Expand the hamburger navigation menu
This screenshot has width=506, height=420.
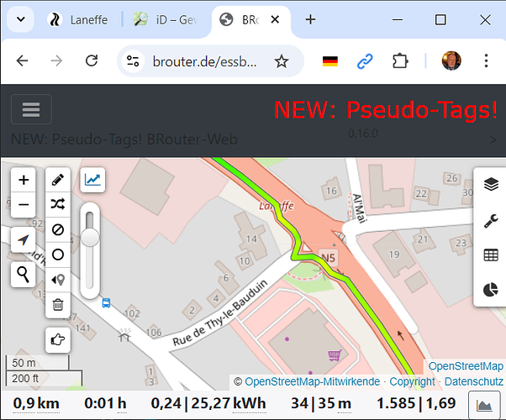pyautogui.click(x=31, y=110)
